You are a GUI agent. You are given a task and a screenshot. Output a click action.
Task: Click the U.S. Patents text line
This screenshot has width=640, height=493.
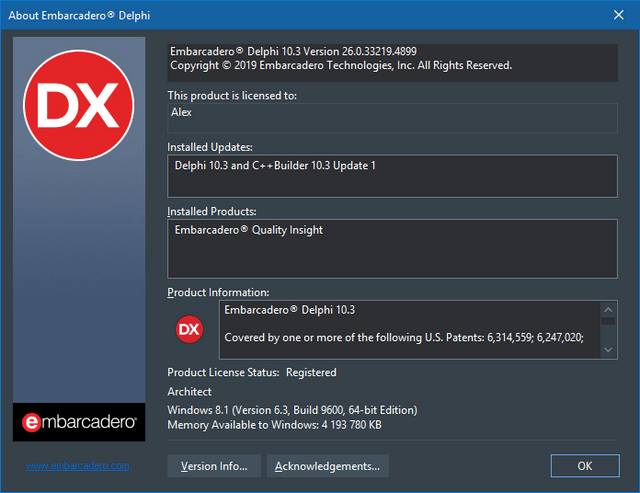(x=404, y=337)
